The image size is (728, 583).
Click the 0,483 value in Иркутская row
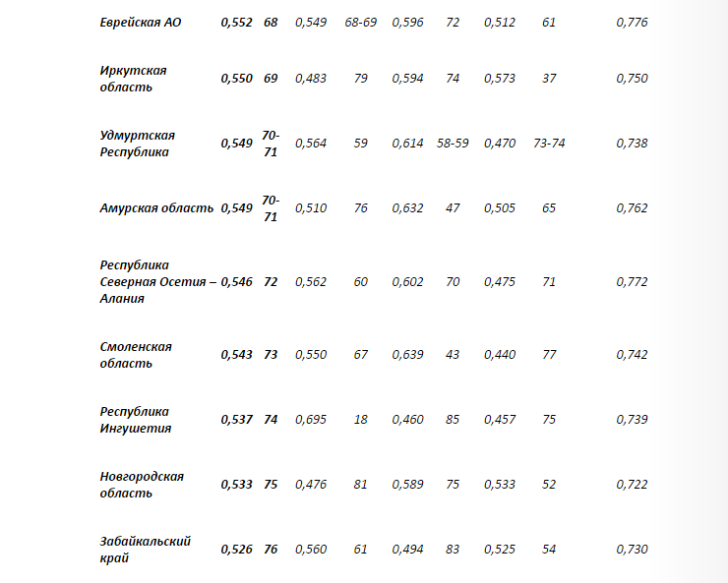tap(311, 79)
